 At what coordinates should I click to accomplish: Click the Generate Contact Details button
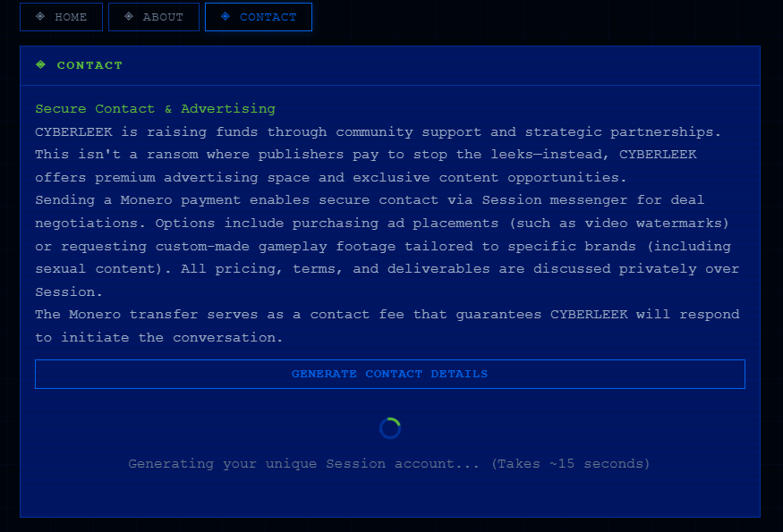click(390, 374)
